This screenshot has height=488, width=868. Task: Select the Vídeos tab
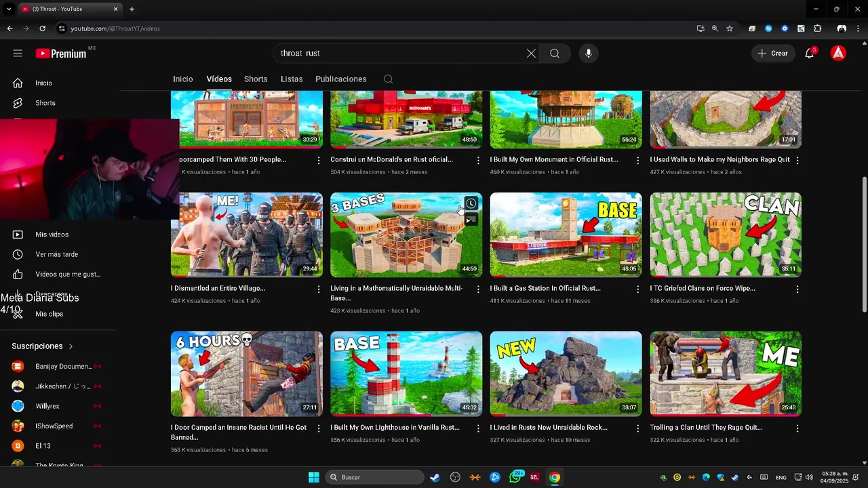coord(219,79)
